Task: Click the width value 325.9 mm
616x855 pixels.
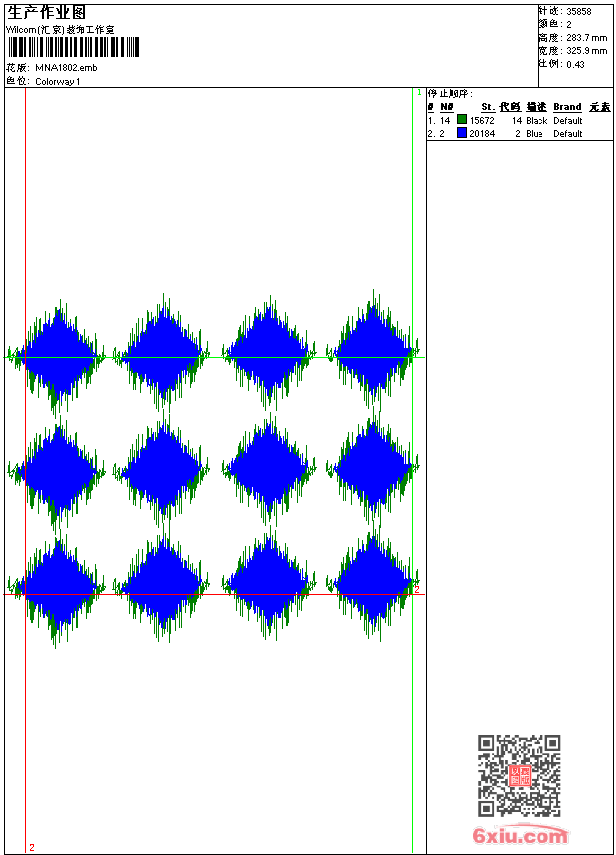Action: click(586, 51)
